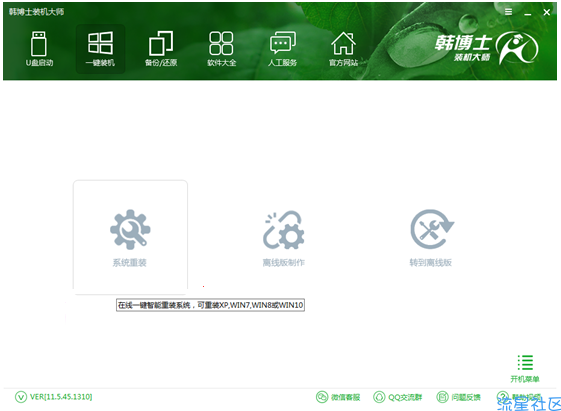Open the 软件大全 software collection

[x=221, y=49]
